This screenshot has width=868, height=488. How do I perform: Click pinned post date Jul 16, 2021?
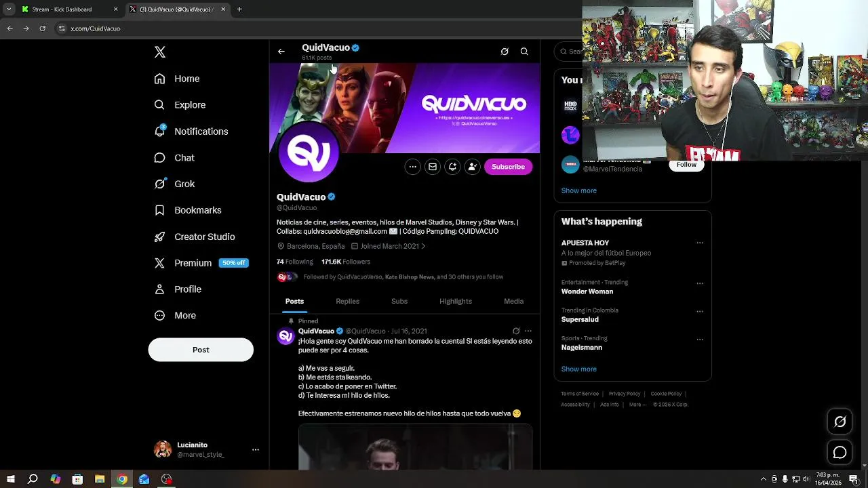pos(409,331)
